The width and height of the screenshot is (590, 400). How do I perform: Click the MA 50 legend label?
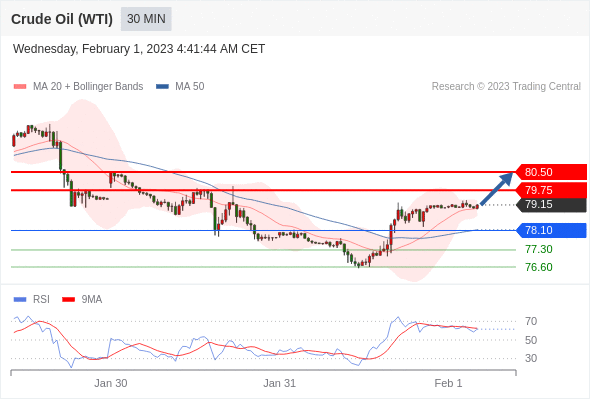click(190, 87)
